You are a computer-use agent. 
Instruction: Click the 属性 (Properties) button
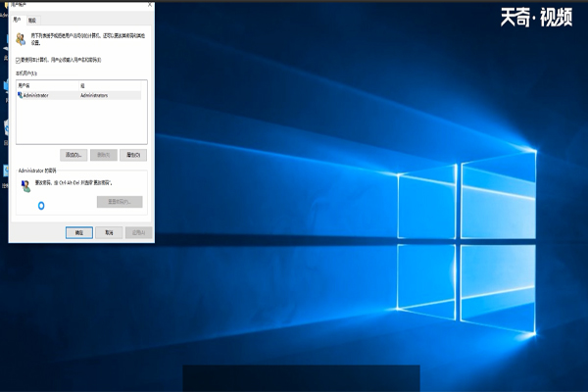click(133, 155)
